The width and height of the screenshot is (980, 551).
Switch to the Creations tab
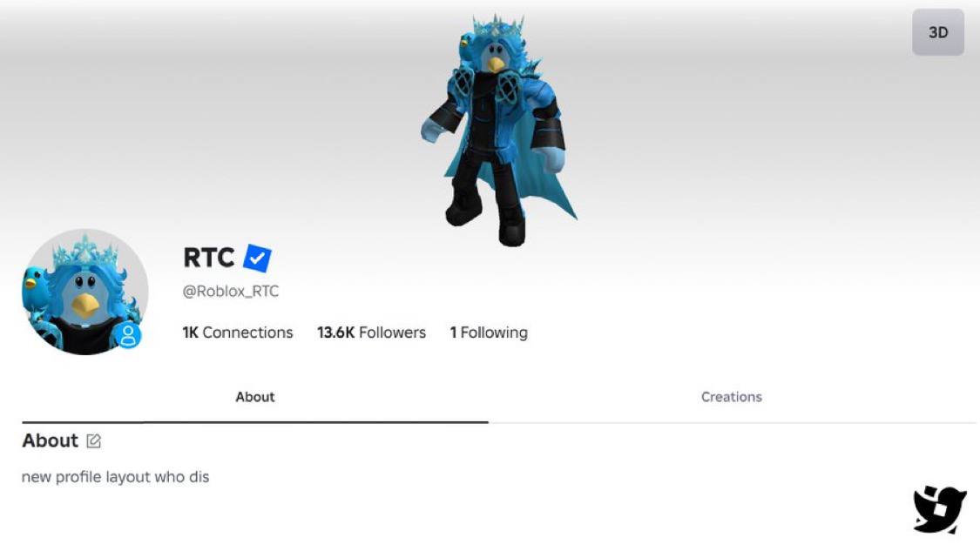[x=731, y=397]
